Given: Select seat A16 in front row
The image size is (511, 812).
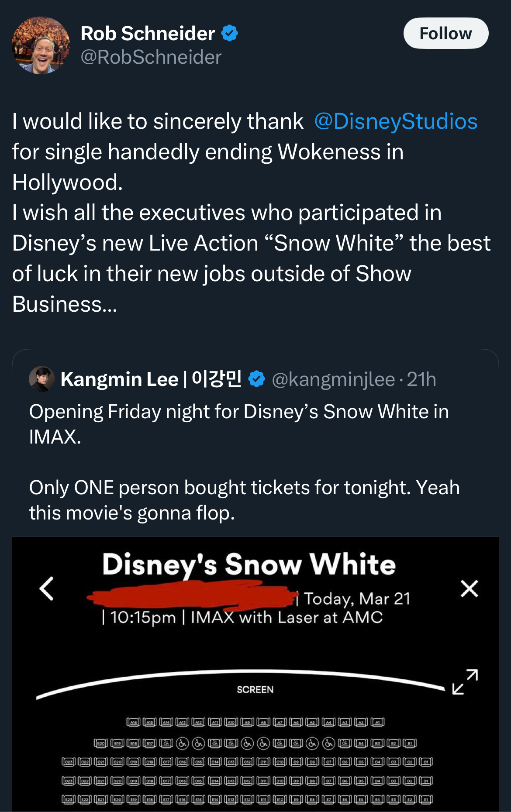Looking at the screenshot, I should click(x=133, y=723).
